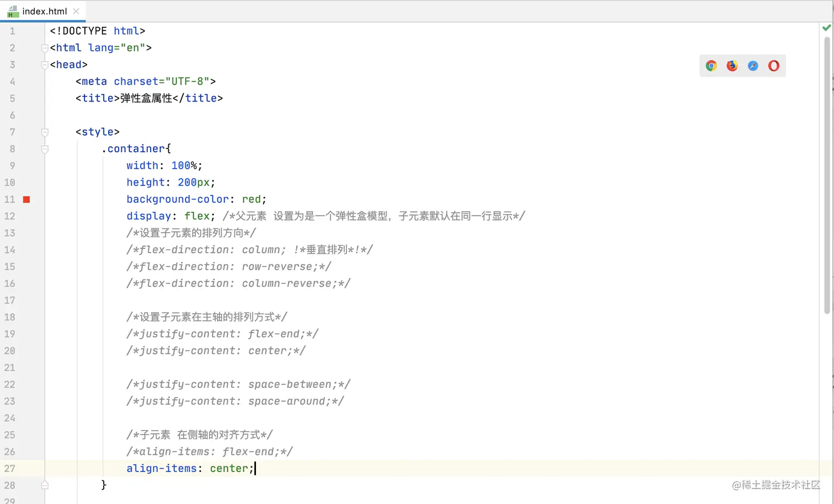The width and height of the screenshot is (834, 504).
Task: Click the green inspection checkmark icon
Action: (x=826, y=28)
